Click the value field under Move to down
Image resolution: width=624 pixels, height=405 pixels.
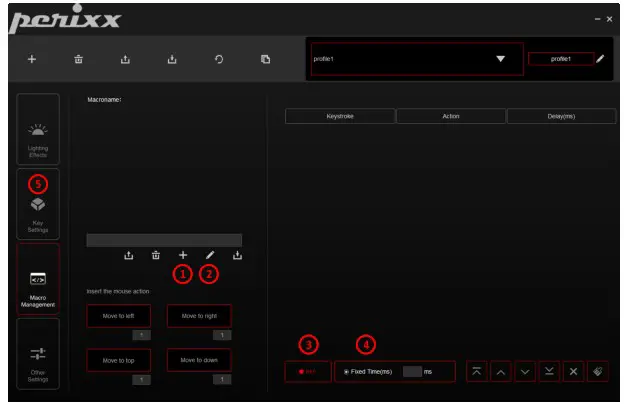pyautogui.click(x=222, y=379)
